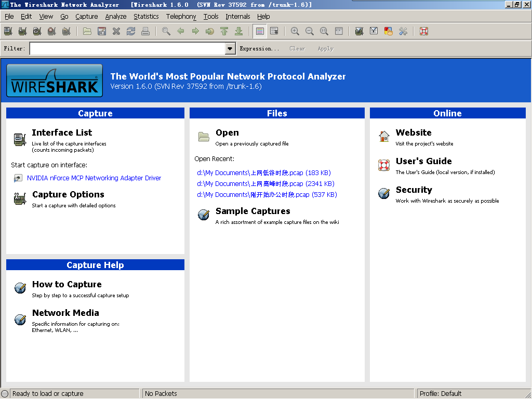Viewport: 532px width, 399px height.
Task: Click the Help lifebuoy toolbar icon
Action: [424, 31]
